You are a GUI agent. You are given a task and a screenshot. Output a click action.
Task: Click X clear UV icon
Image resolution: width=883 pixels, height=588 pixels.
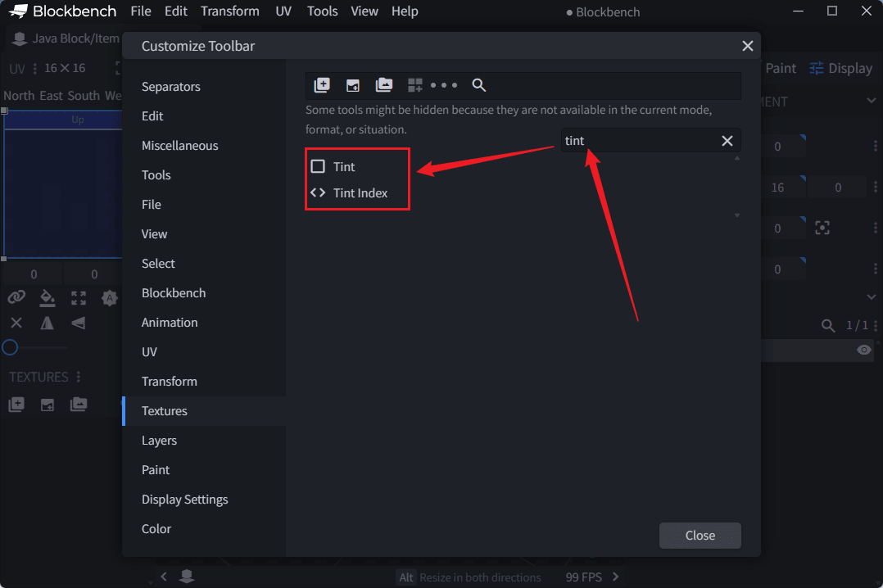(16, 323)
